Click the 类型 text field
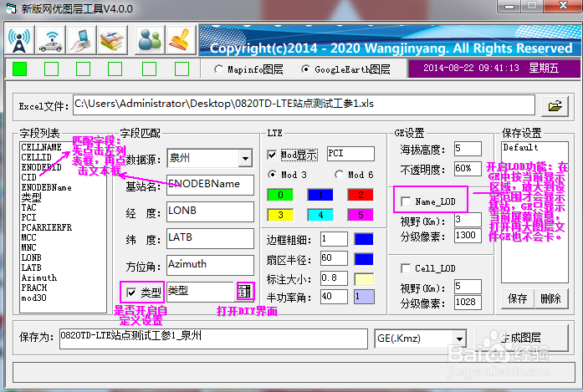Viewport: 583px width, 392px height. pyautogui.click(x=201, y=291)
